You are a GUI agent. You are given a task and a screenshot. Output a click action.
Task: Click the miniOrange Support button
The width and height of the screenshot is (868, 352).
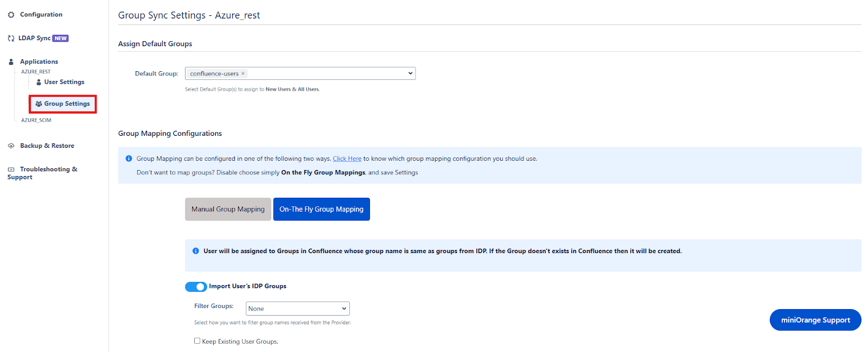[815, 320]
